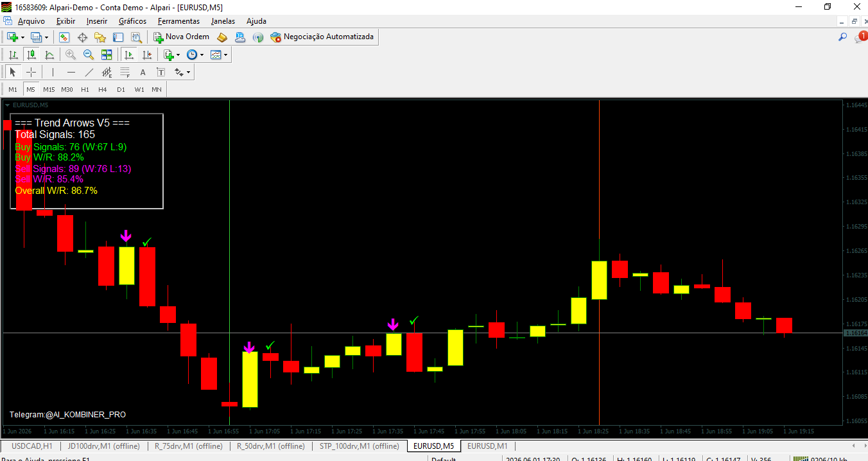Open Market Watch window icon
The width and height of the screenshot is (868, 461).
tap(64, 37)
